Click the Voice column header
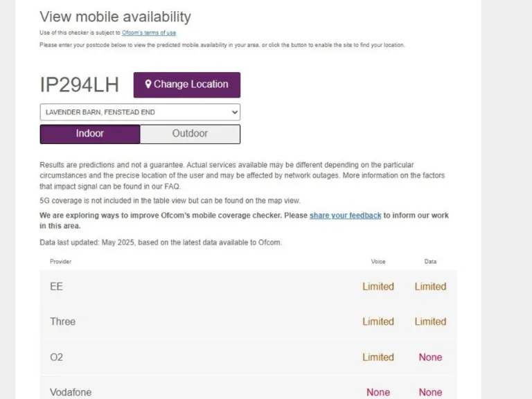Screen dimensions: 532x399 tap(378, 262)
